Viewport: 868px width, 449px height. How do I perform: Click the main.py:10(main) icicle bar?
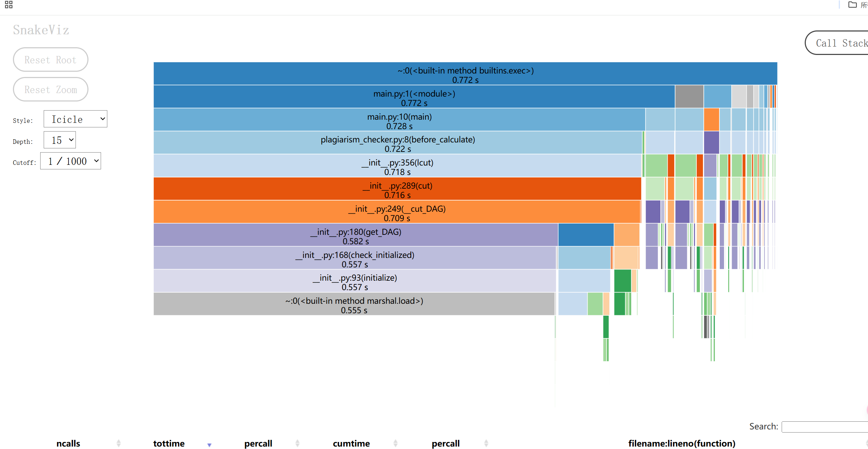coord(399,120)
